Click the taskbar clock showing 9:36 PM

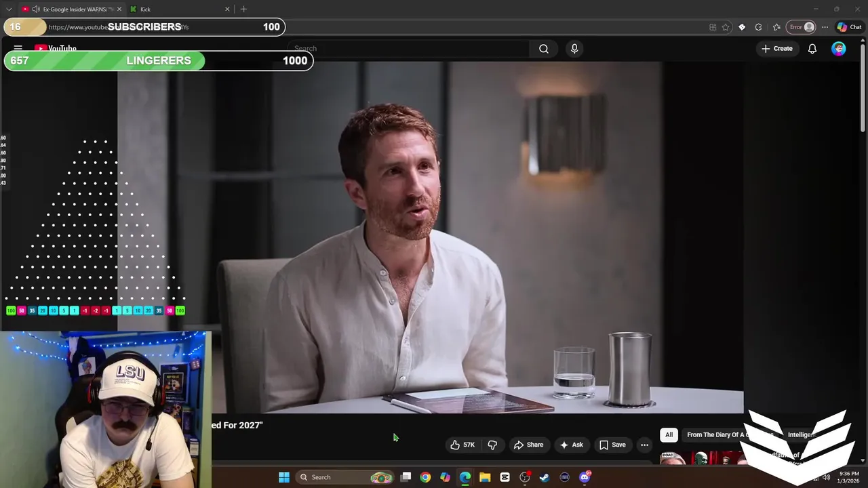tap(849, 477)
